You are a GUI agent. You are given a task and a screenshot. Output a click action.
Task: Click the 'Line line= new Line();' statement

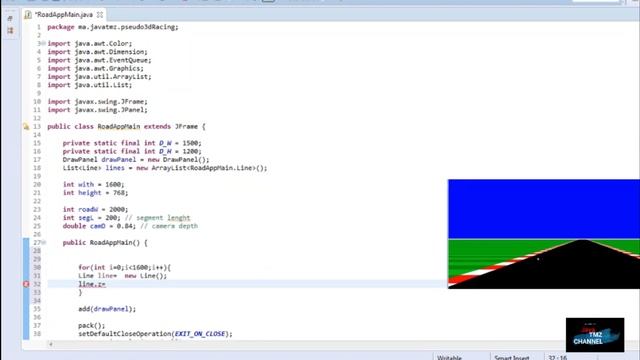122,276
